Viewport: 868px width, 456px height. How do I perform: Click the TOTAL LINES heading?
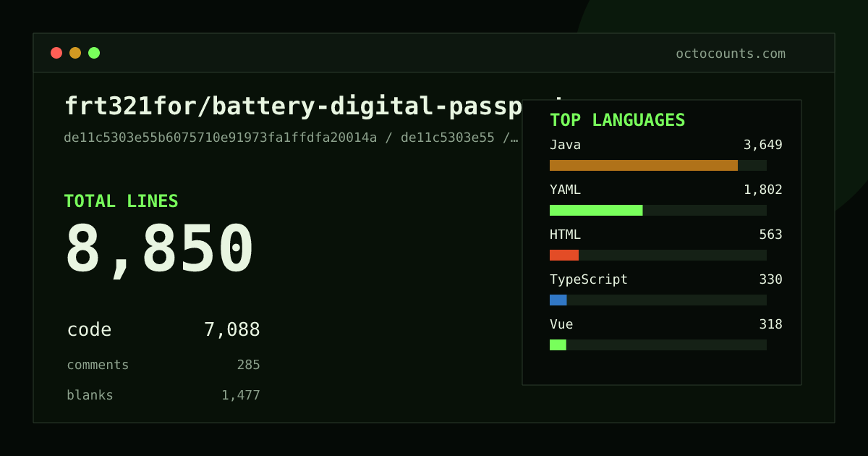(x=121, y=201)
